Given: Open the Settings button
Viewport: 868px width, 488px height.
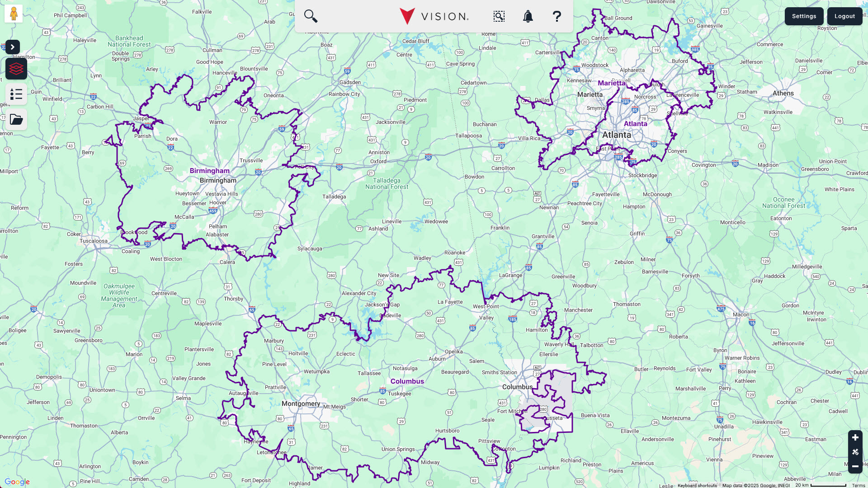Looking at the screenshot, I should coord(804,16).
